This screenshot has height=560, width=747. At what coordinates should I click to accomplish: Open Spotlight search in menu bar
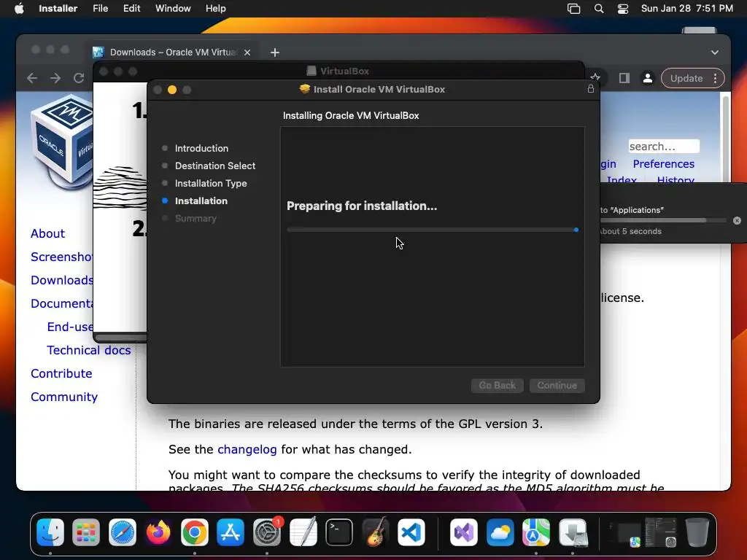click(599, 9)
